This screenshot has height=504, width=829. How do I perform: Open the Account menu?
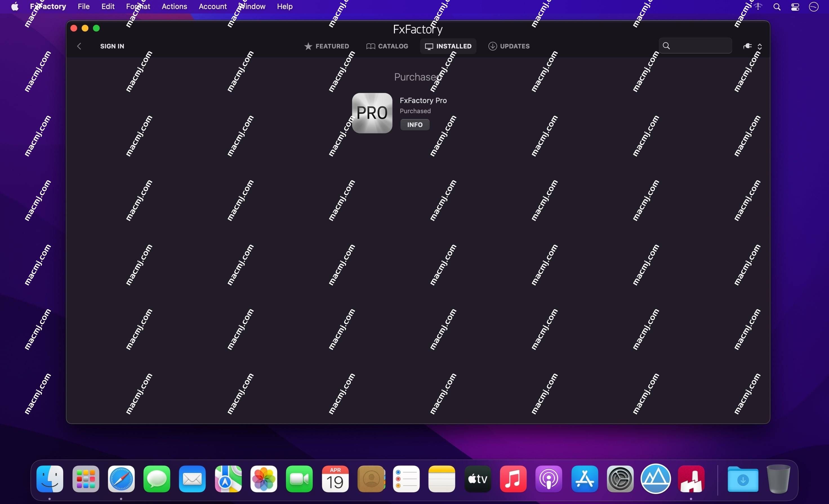coord(213,6)
